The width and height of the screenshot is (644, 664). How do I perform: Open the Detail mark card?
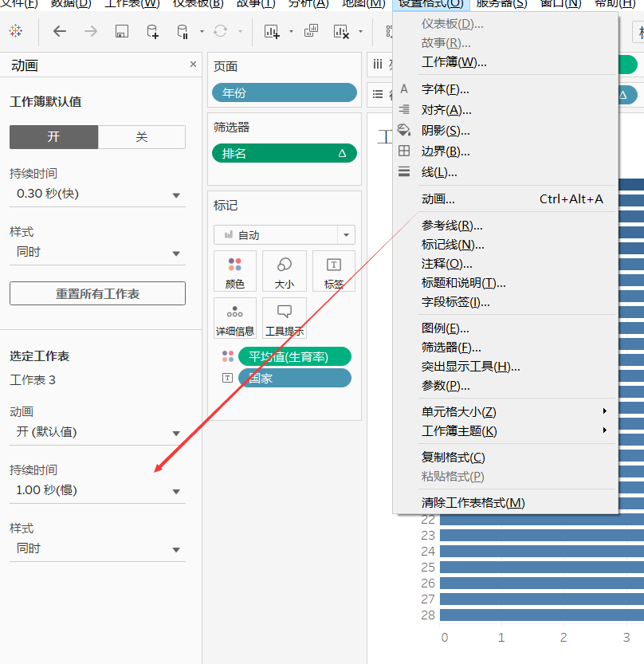click(x=235, y=317)
